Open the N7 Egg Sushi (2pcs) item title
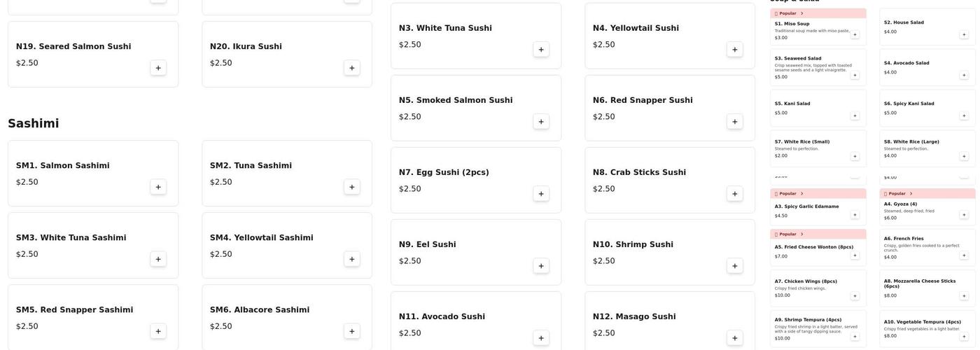The width and height of the screenshot is (980, 350). pos(444,172)
